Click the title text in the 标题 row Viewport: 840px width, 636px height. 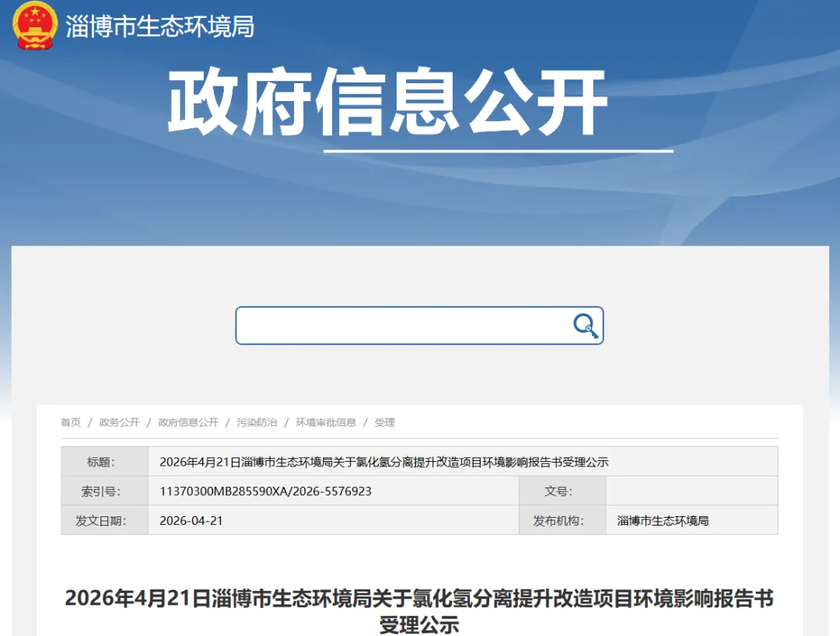(383, 462)
